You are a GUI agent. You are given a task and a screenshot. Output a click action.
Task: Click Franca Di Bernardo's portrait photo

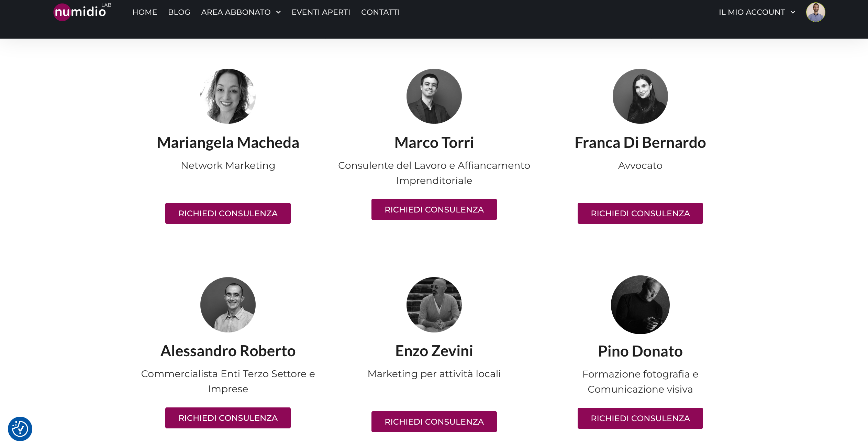coord(640,96)
